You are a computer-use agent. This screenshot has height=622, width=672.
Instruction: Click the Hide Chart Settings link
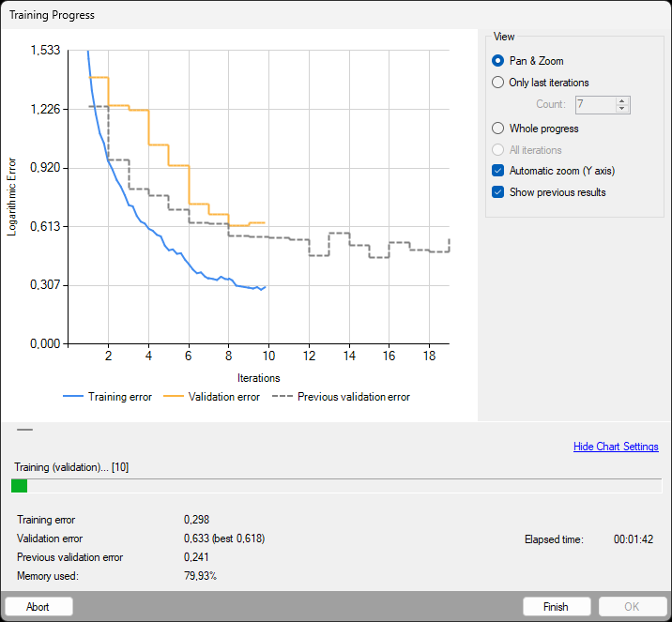tap(616, 447)
